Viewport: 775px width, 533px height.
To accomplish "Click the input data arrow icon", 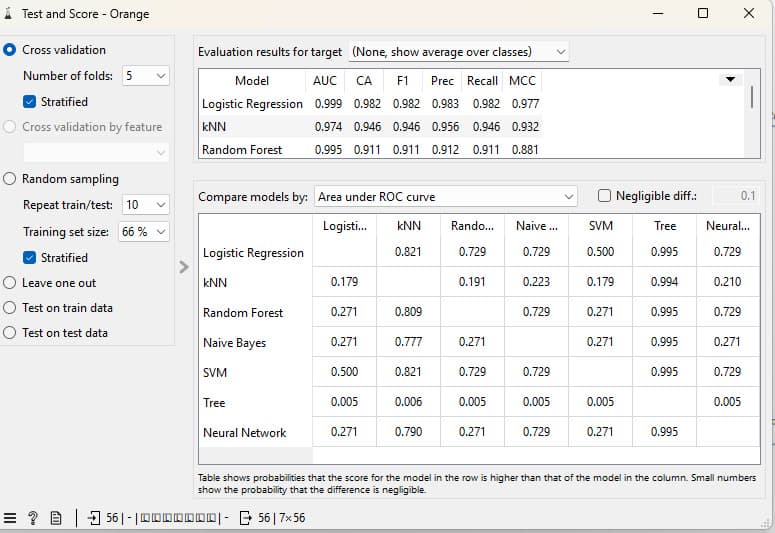I will [93, 518].
